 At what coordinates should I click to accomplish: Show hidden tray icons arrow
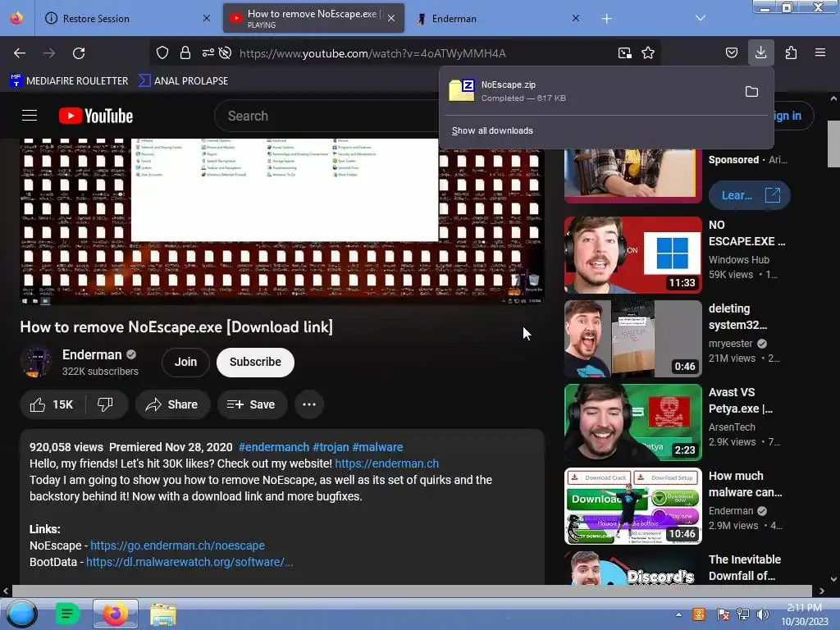[678, 614]
